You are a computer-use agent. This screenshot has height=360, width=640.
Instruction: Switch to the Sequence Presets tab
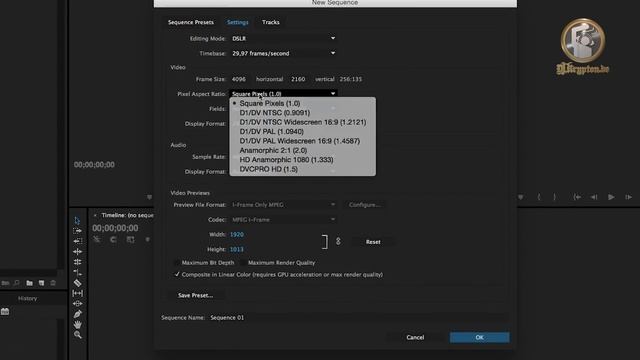click(x=191, y=22)
